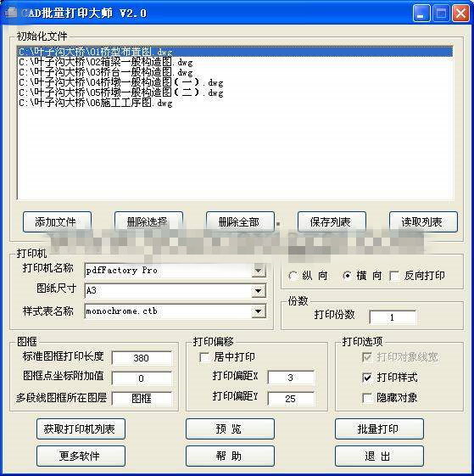Select the file 02箱梁一般构造图.dwg
Screen dimensions: 474x476
coord(235,62)
